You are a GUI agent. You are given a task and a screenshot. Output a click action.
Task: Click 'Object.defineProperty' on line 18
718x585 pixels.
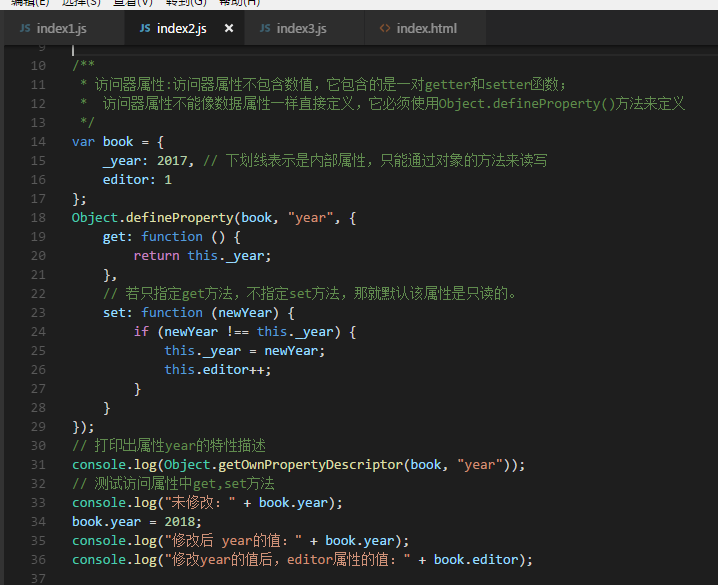point(152,218)
